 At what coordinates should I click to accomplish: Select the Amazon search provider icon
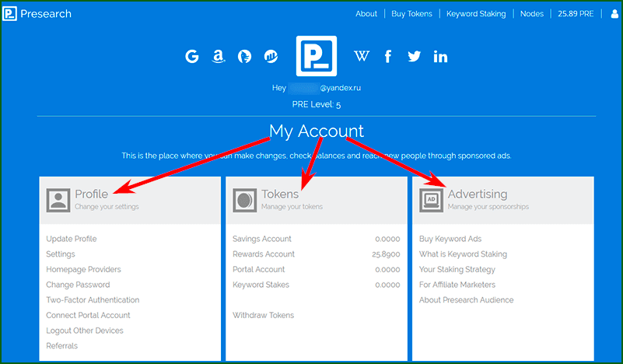(218, 57)
